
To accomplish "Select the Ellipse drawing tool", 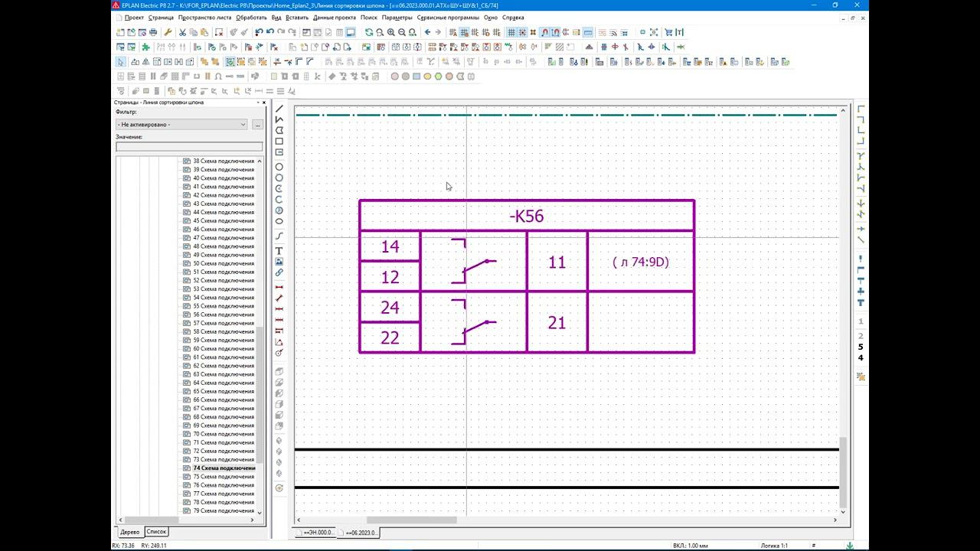I will tap(279, 221).
